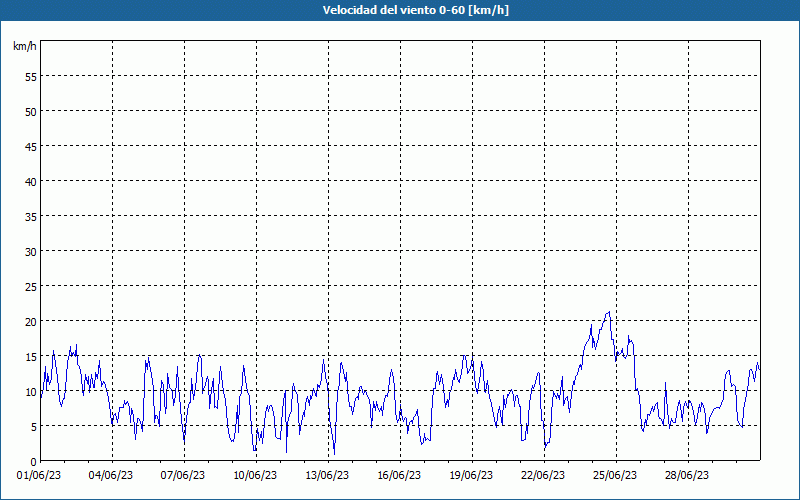Click the y-axis label '50'
Image resolution: width=800 pixels, height=500 pixels.
[x=31, y=112]
